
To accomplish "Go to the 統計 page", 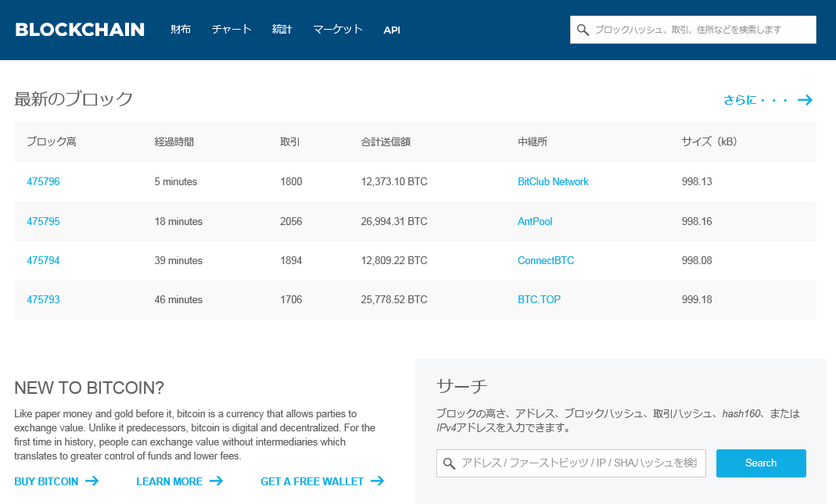I will tap(282, 30).
